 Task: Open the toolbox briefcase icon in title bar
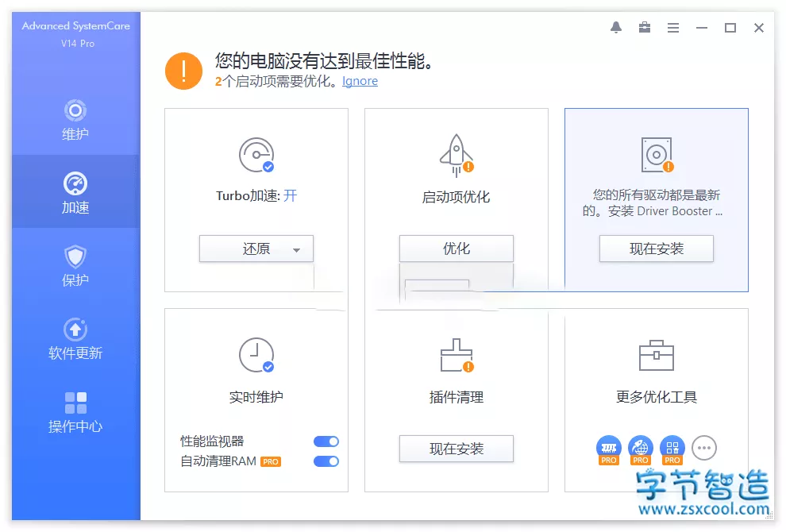[x=645, y=28]
